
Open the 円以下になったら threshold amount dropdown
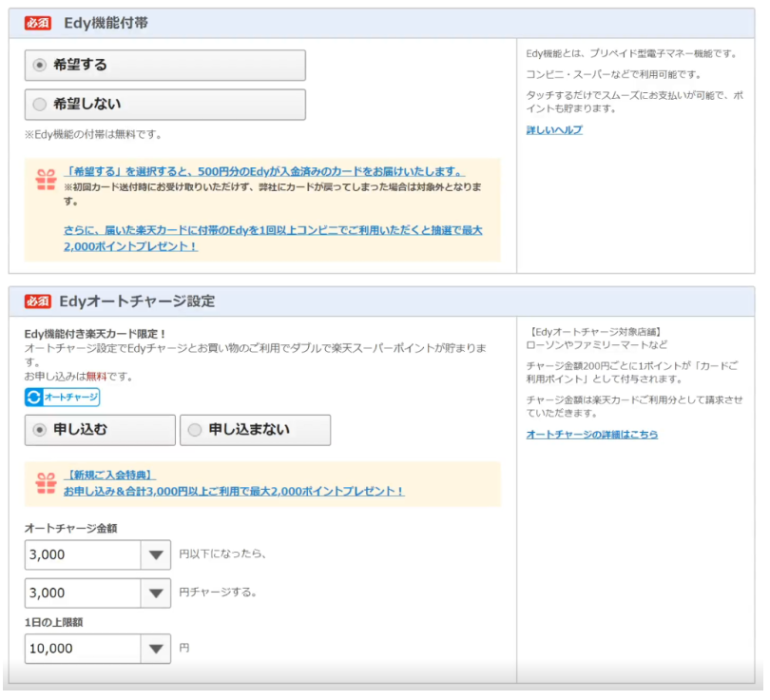pos(98,554)
